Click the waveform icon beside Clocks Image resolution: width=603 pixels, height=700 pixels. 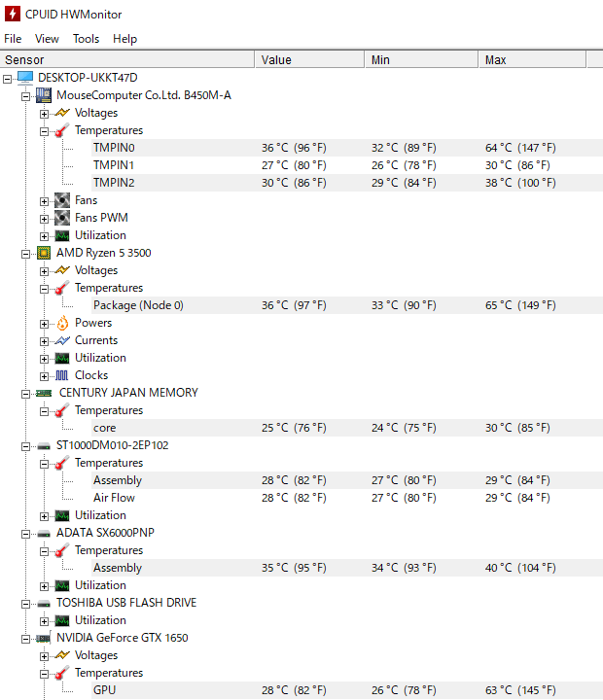[x=62, y=375]
